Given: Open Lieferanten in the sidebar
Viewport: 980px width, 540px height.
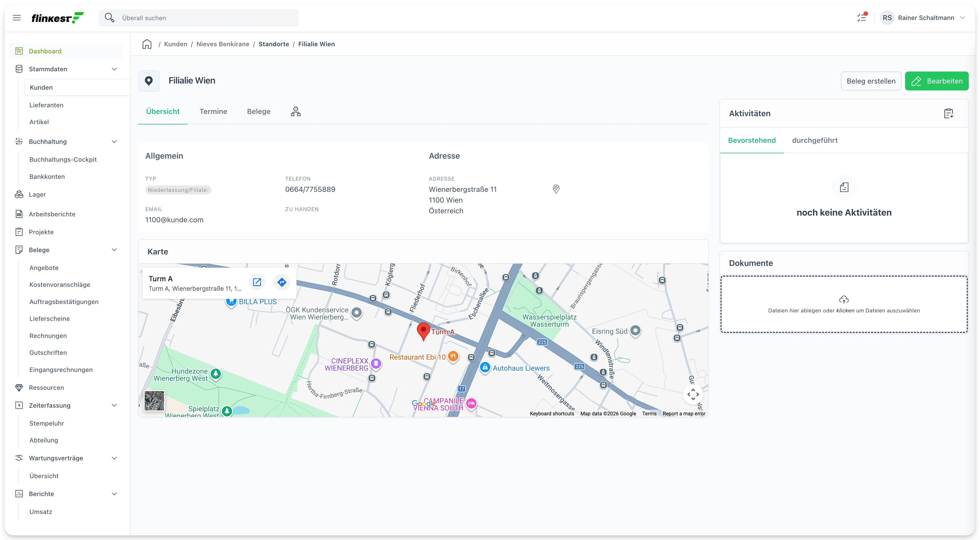Looking at the screenshot, I should coord(47,105).
